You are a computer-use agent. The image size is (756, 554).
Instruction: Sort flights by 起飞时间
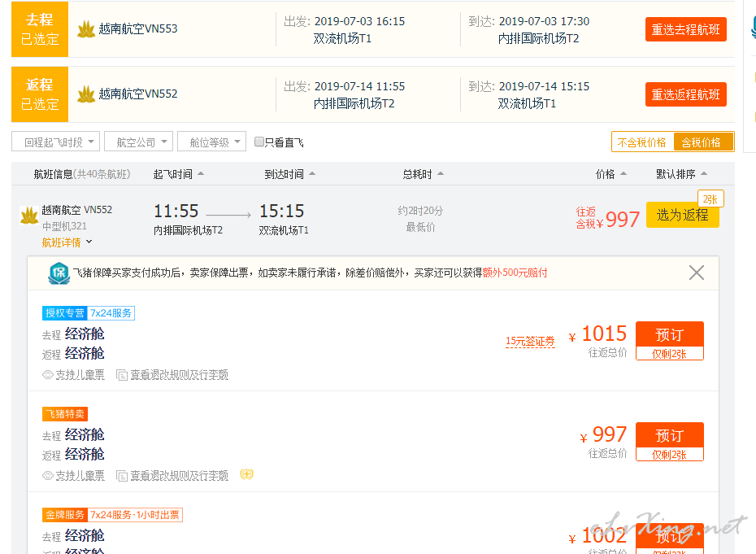[178, 174]
